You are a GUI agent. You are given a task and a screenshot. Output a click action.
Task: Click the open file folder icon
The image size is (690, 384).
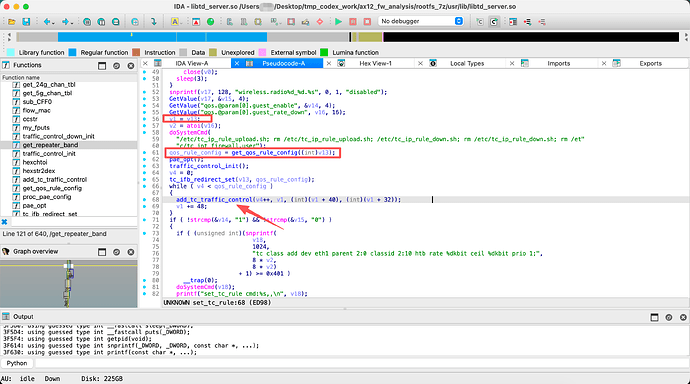[x=12, y=22]
